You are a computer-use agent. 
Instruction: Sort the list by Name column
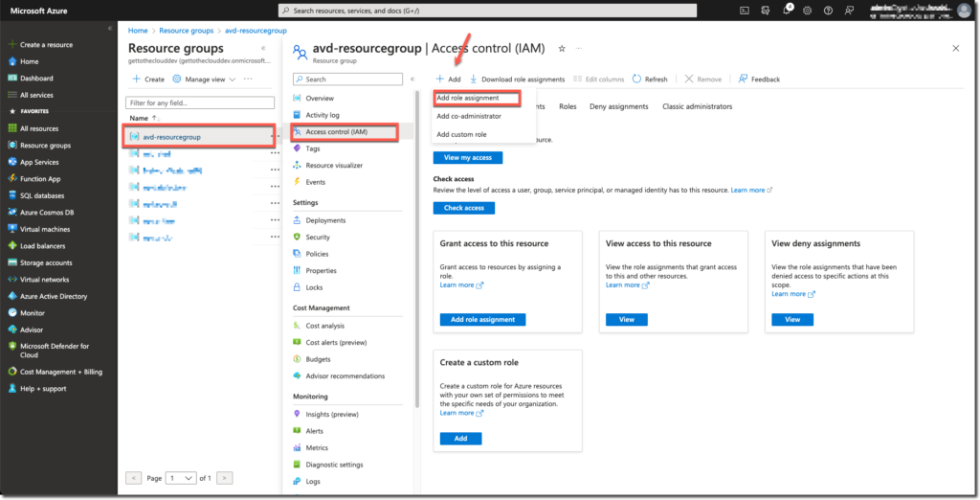tap(145, 118)
